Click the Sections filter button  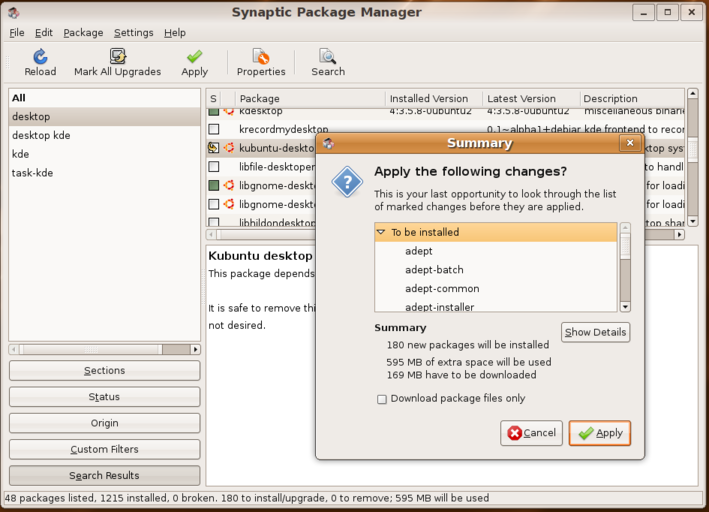coord(104,370)
